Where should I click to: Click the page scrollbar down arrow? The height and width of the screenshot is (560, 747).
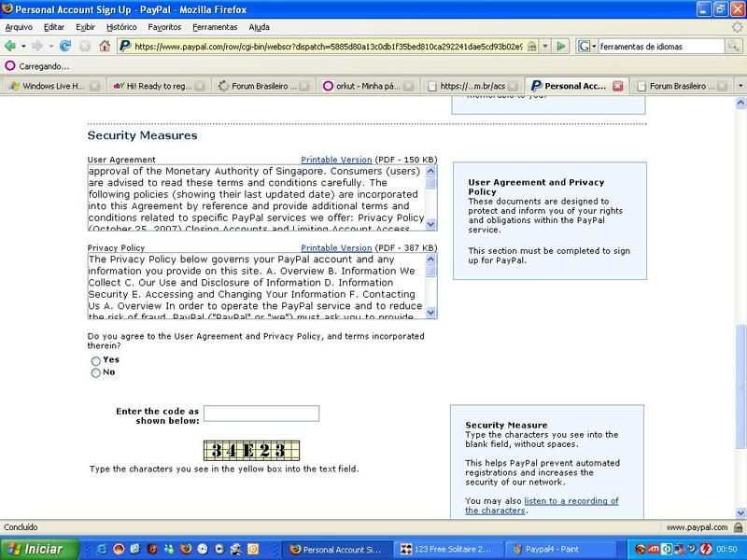(x=740, y=512)
